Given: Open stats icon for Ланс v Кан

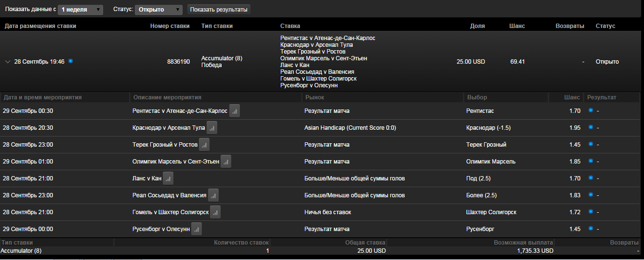Looking at the screenshot, I should pos(168,178).
